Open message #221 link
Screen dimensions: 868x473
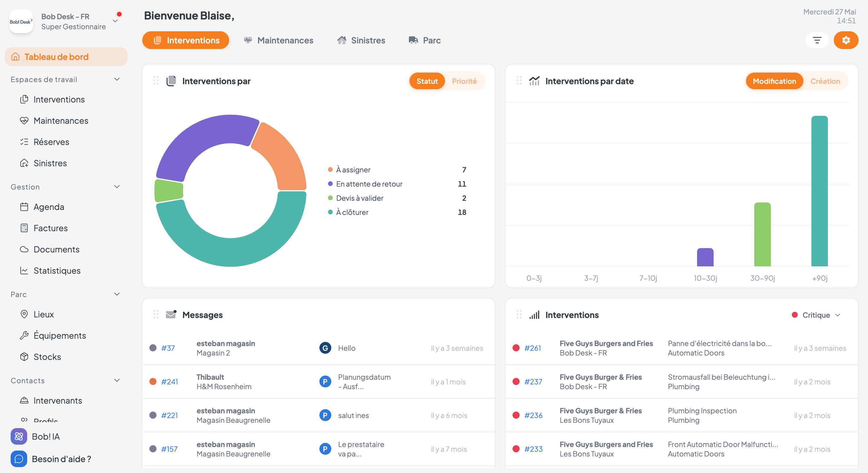(x=169, y=415)
